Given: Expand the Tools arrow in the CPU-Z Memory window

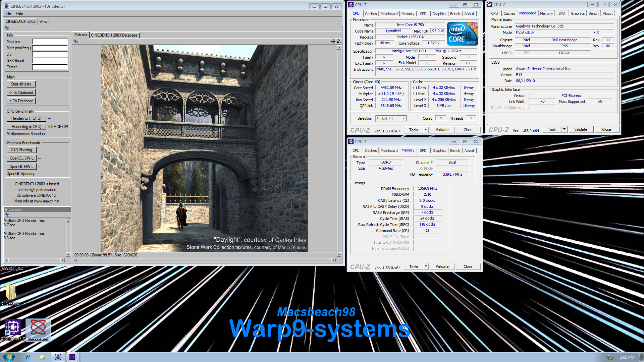Looking at the screenshot, I should (426, 266).
